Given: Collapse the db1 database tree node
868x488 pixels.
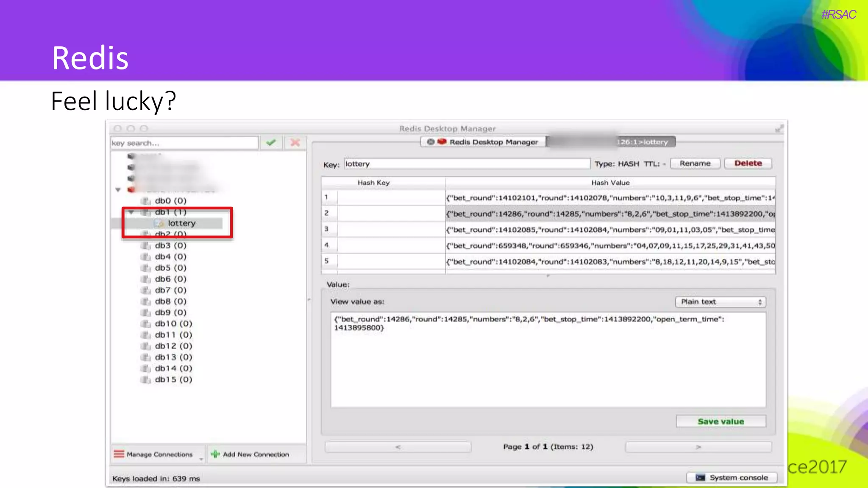Looking at the screenshot, I should 131,212.
